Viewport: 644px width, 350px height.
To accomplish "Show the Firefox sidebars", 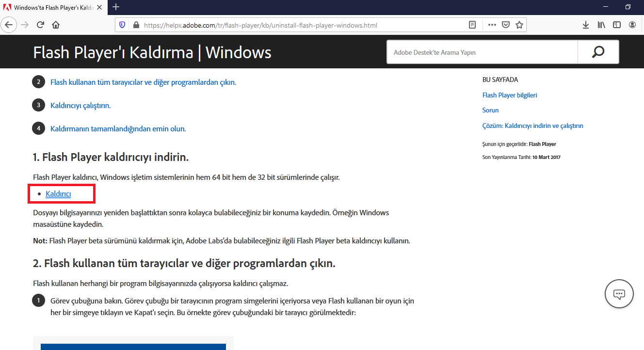I will tap(617, 25).
